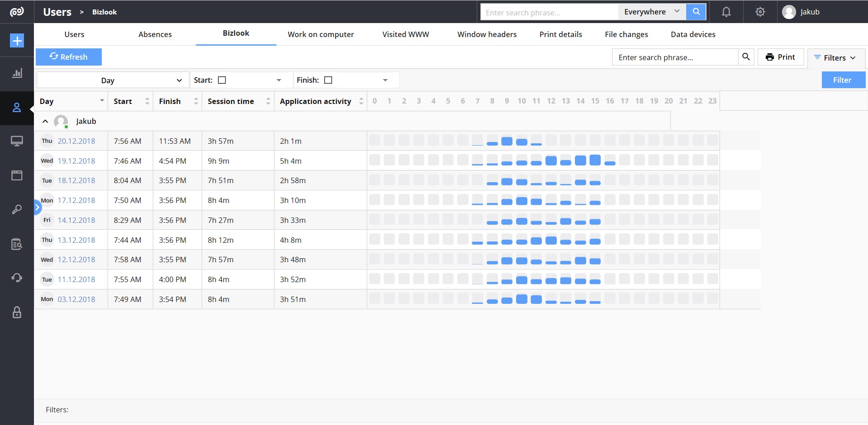Viewport: 868px width, 425px height.
Task: Open the Start time dropdown arrow
Action: pos(279,80)
